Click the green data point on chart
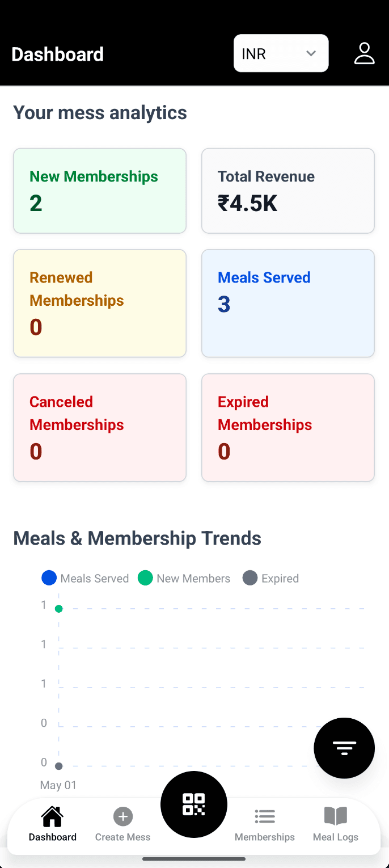 [x=58, y=609]
